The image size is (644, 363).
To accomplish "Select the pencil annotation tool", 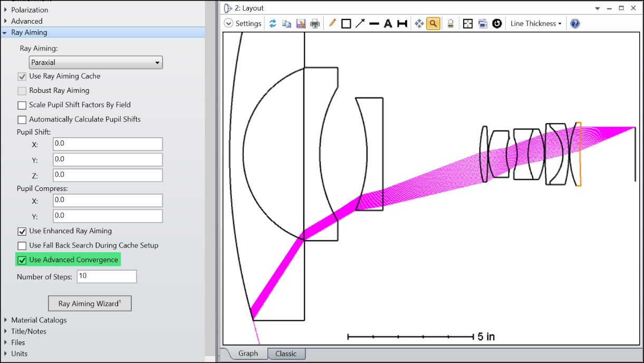I will pyautogui.click(x=332, y=23).
